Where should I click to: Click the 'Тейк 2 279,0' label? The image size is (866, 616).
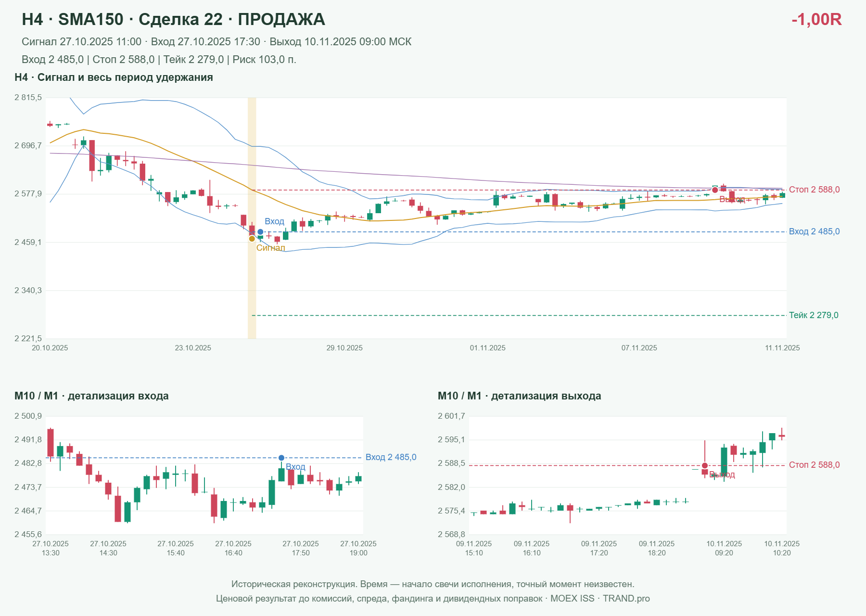coord(814,315)
